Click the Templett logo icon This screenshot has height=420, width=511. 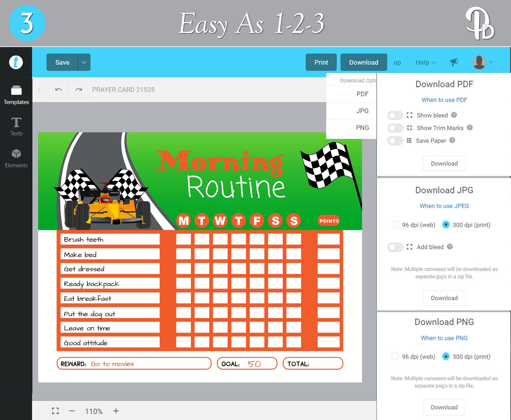tap(16, 62)
